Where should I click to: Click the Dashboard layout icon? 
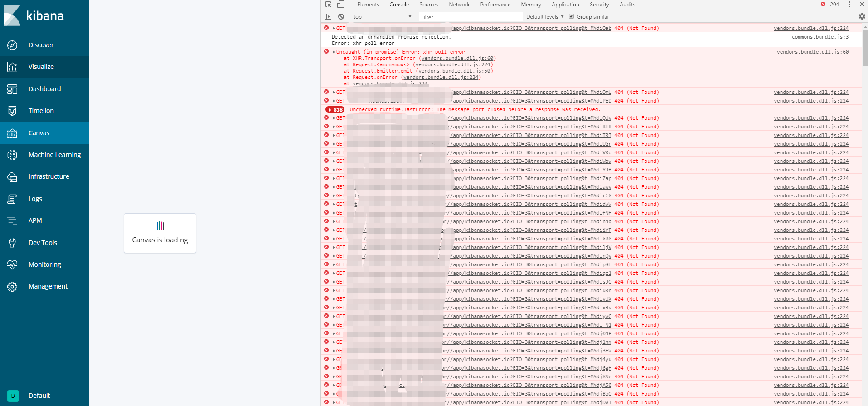tap(12, 89)
